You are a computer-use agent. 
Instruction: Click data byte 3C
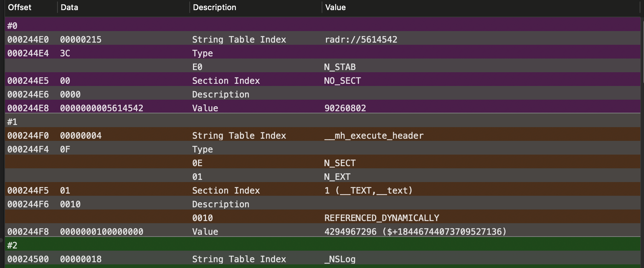click(x=65, y=53)
